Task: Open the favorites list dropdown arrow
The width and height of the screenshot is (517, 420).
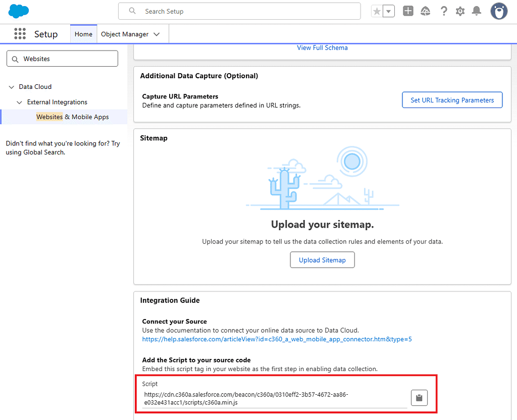Action: 389,12
